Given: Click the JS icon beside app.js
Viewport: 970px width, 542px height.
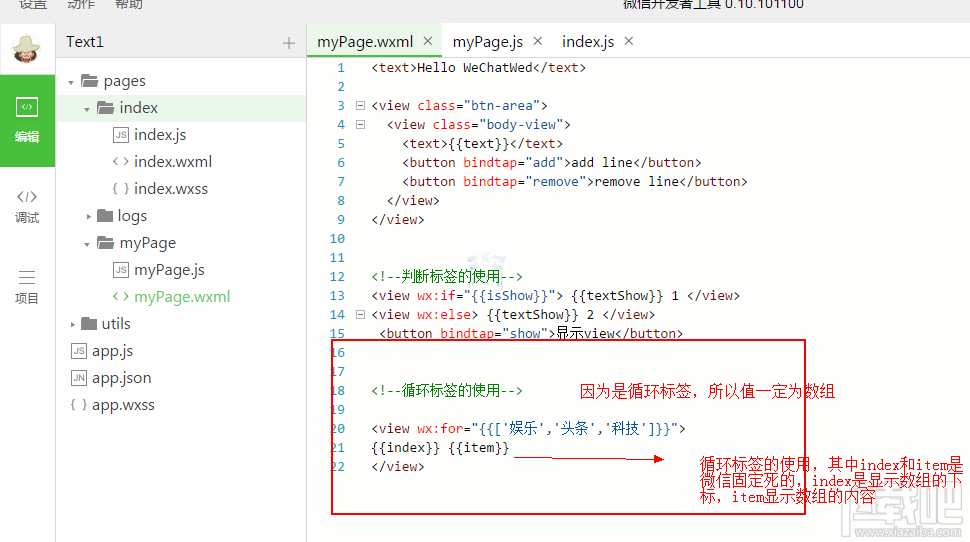Looking at the screenshot, I should pyautogui.click(x=79, y=351).
